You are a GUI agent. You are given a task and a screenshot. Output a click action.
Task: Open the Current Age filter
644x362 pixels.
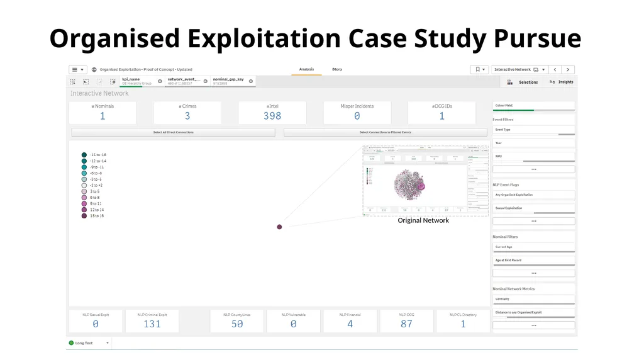[x=533, y=247]
